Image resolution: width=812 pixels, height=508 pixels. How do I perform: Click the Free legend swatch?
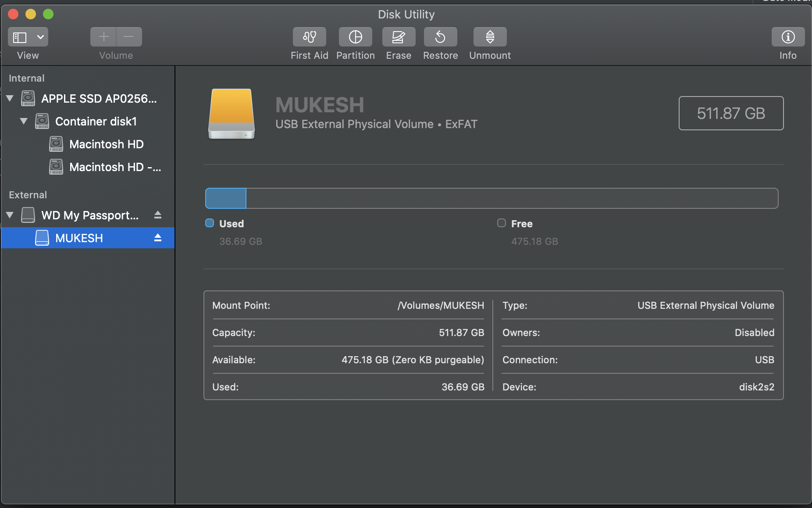pyautogui.click(x=502, y=223)
